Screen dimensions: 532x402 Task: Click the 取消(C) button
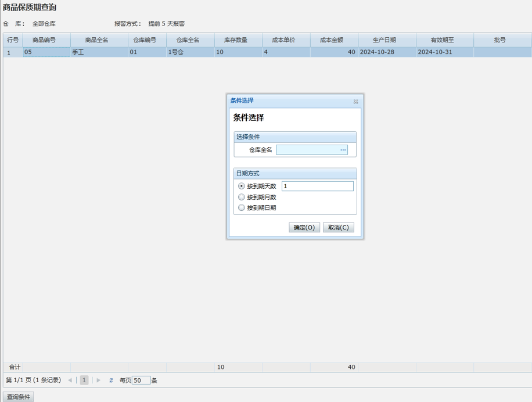click(338, 227)
